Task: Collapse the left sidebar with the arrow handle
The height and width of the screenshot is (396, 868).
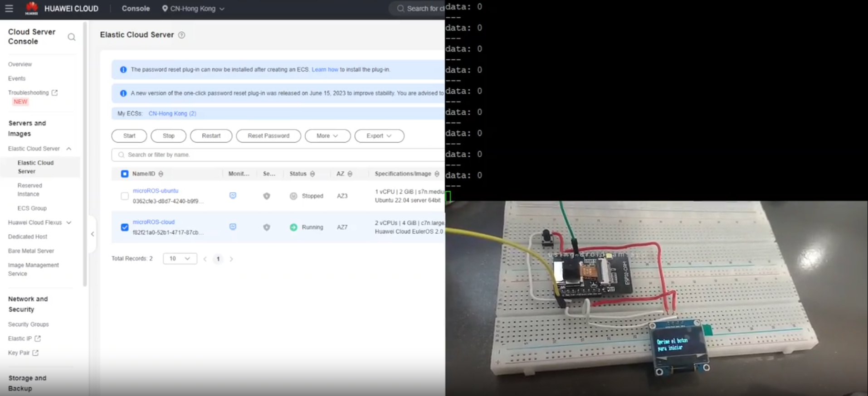Action: pos(93,234)
